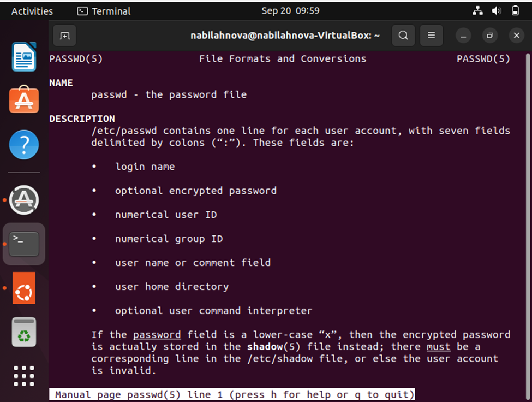Open the terminal hamburger menu
The height and width of the screenshot is (402, 532).
431,36
